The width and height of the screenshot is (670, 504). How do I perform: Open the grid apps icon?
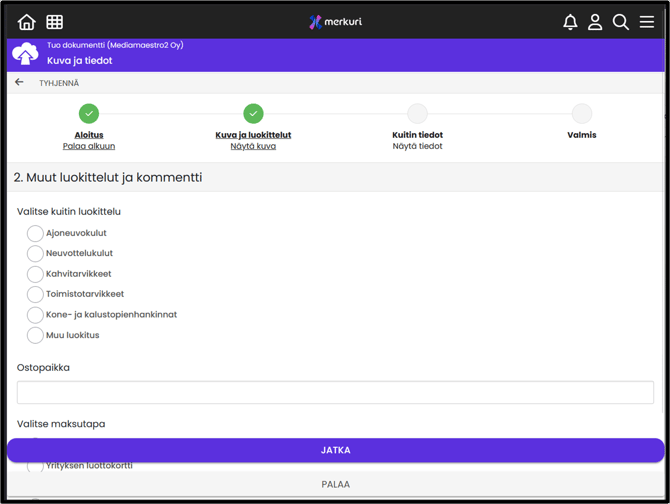[x=55, y=22]
